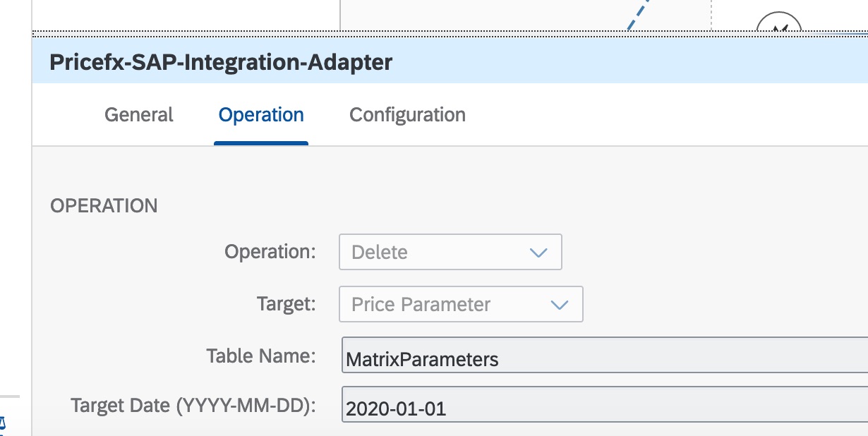Click the chevron arrow in Target dropdown

(x=559, y=305)
